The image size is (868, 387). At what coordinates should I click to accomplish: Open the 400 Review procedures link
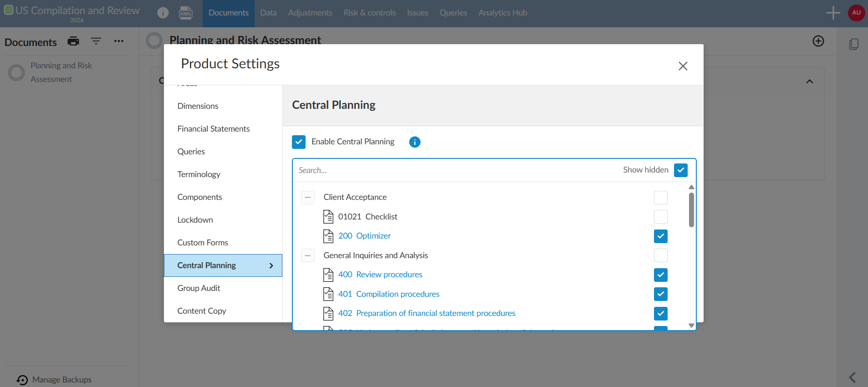pos(380,275)
